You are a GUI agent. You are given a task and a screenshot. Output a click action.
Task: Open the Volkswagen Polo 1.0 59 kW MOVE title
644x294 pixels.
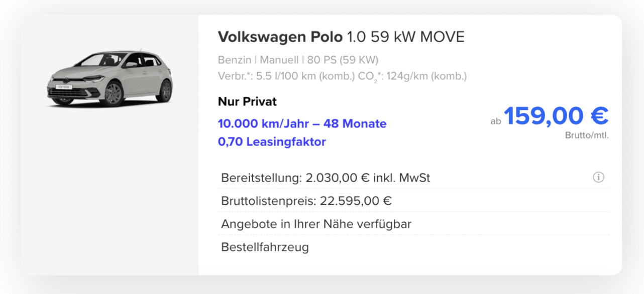[x=341, y=37]
